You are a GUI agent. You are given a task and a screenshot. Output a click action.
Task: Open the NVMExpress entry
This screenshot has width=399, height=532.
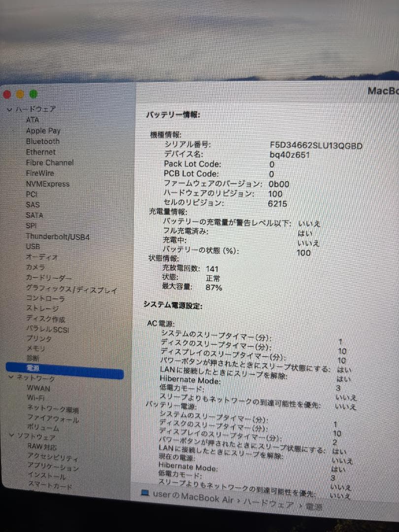[x=48, y=184]
